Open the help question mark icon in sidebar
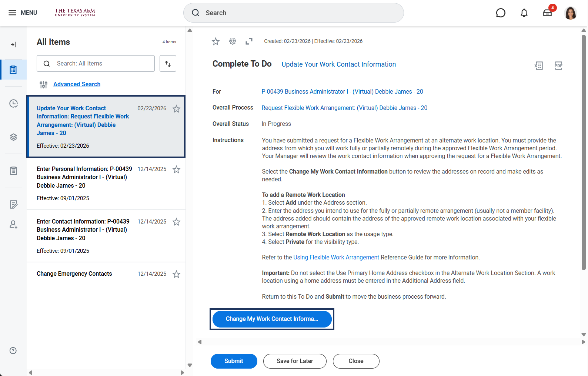 [13, 350]
